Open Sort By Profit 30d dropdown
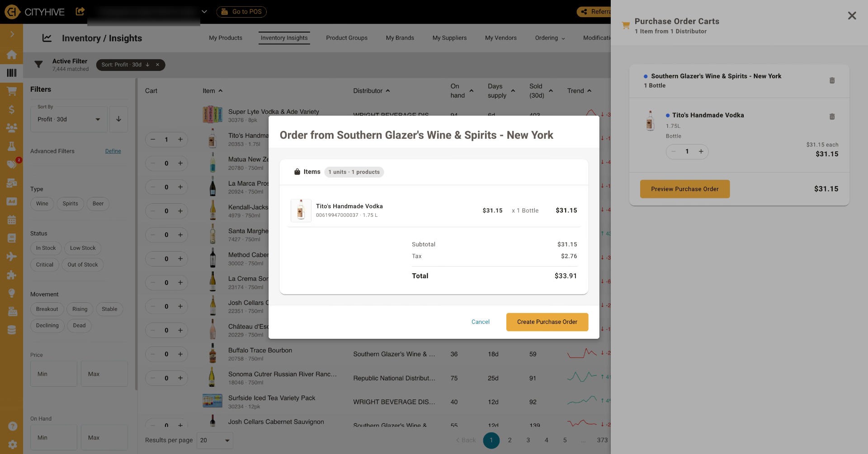The height and width of the screenshot is (454, 868). point(69,119)
